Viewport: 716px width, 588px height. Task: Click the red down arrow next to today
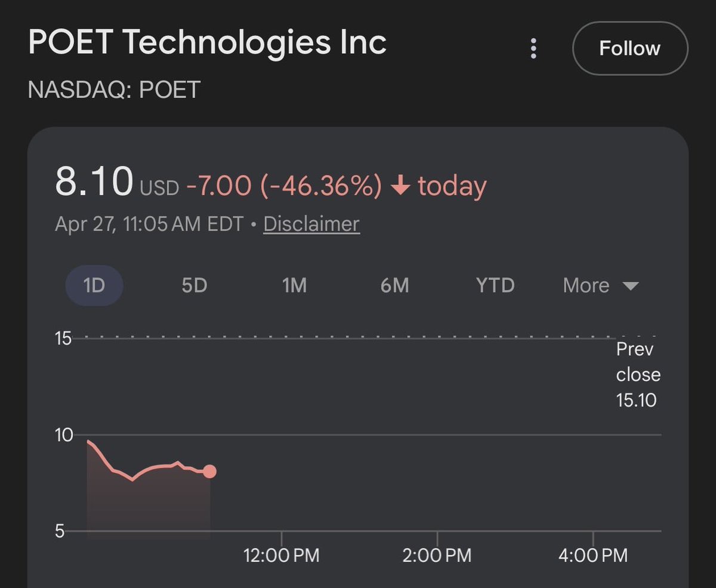pos(400,187)
